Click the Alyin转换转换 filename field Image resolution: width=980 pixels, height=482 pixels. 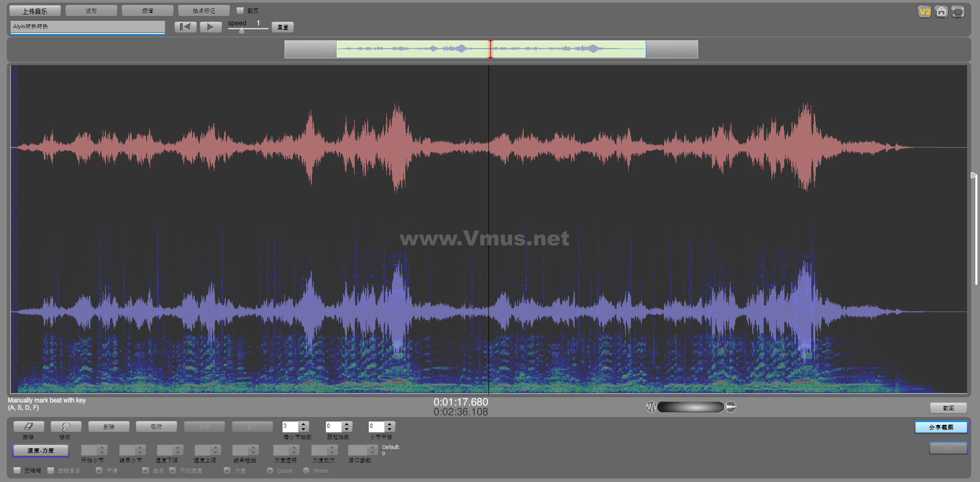click(x=87, y=26)
